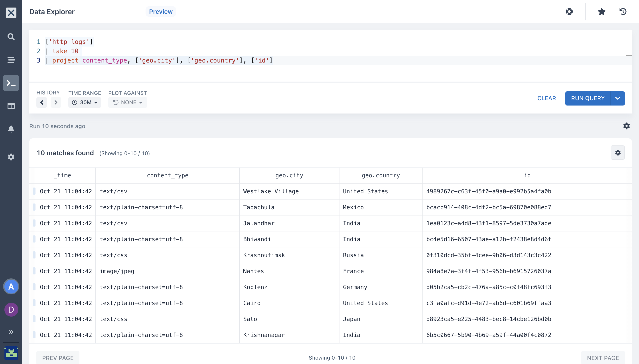Click the support lifebuoy icon

pos(569,12)
